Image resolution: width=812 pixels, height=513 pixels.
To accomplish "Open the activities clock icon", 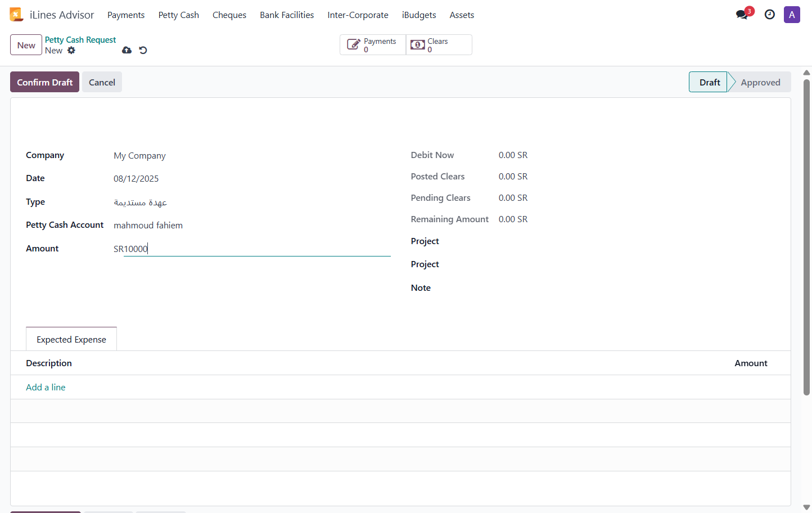I will 770,15.
